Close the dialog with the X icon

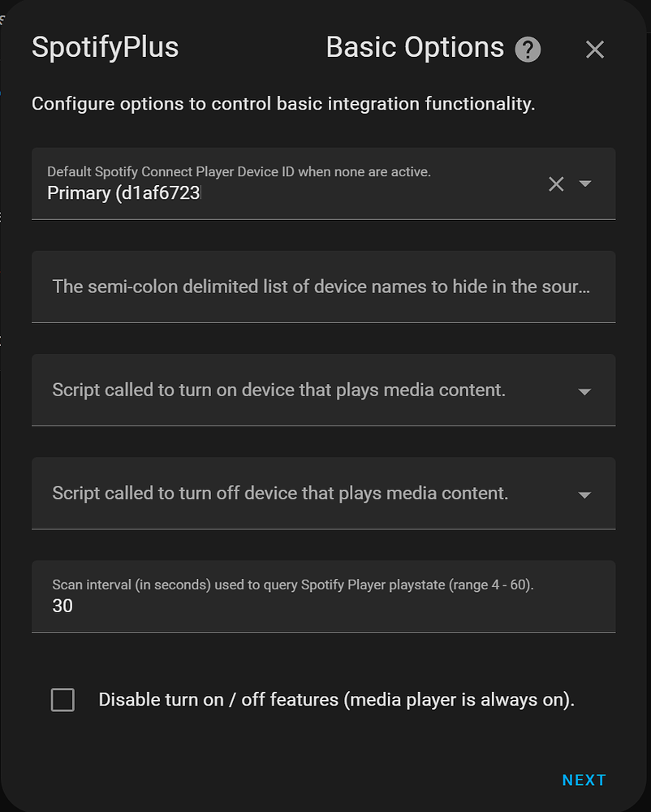(x=595, y=50)
